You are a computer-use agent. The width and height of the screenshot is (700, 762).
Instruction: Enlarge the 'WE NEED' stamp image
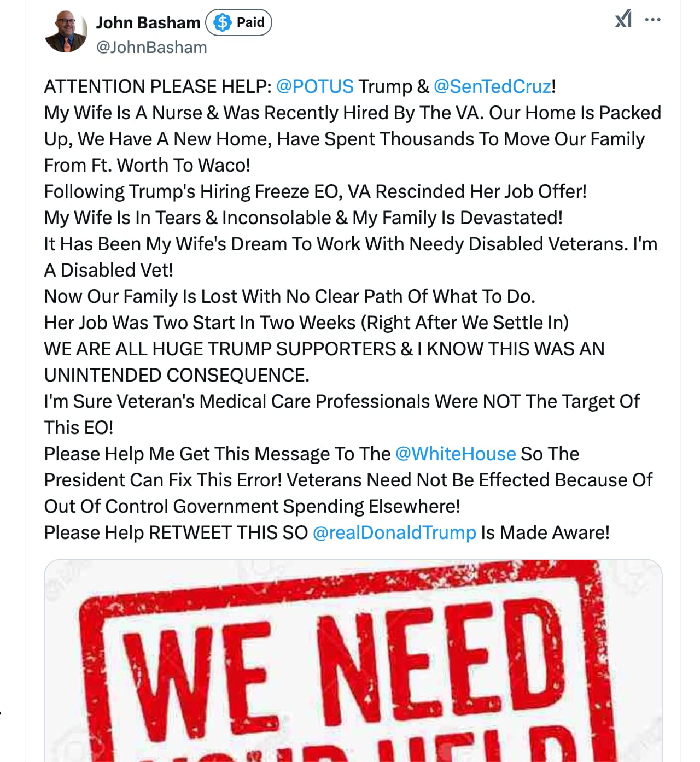pyautogui.click(x=353, y=660)
